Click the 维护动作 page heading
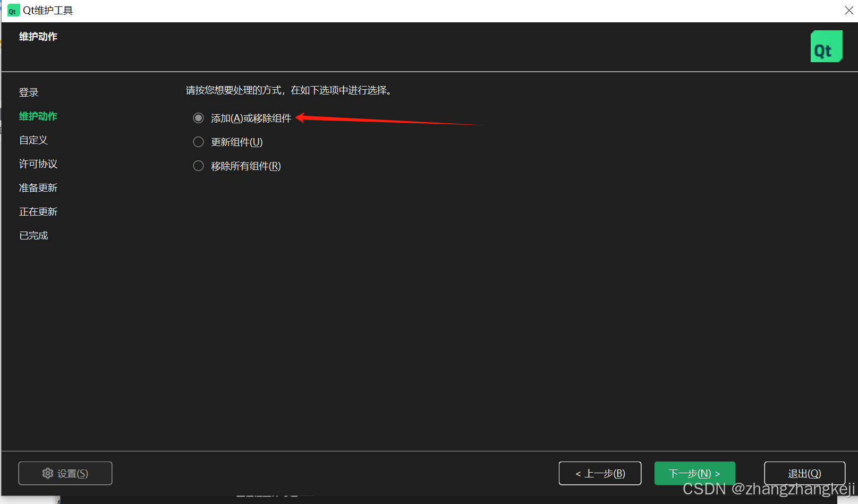The image size is (858, 504). tap(38, 37)
